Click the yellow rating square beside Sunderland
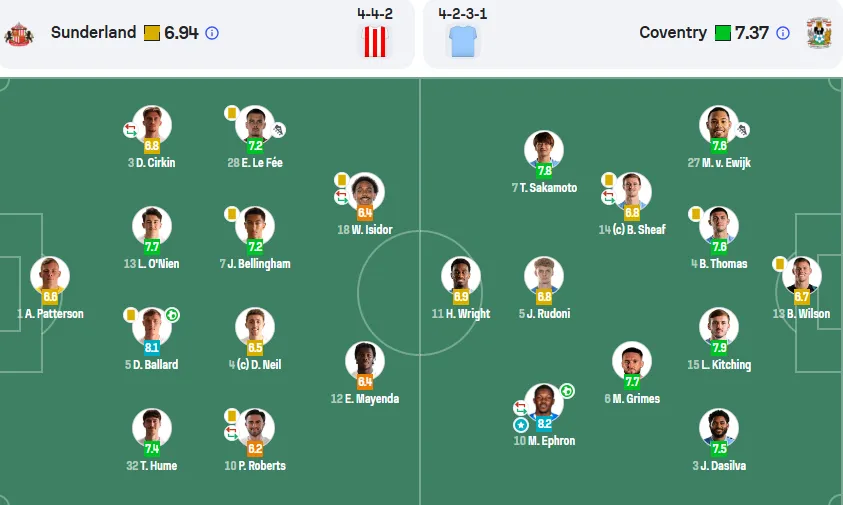Viewport: 843px width, 505px height. (152, 33)
